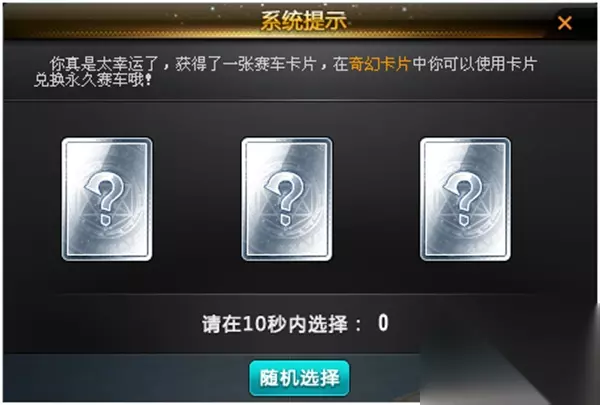Click the 随机选择 button
600x405 pixels.
[x=300, y=378]
